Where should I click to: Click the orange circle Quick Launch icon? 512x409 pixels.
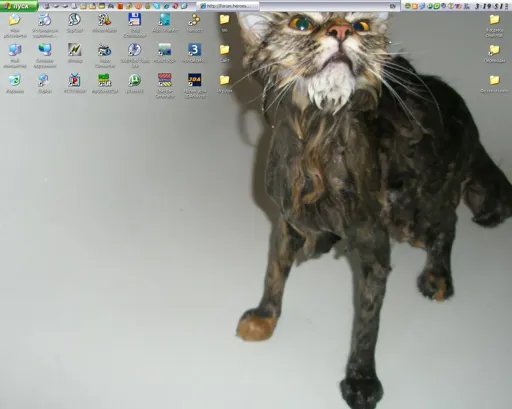(x=138, y=6)
